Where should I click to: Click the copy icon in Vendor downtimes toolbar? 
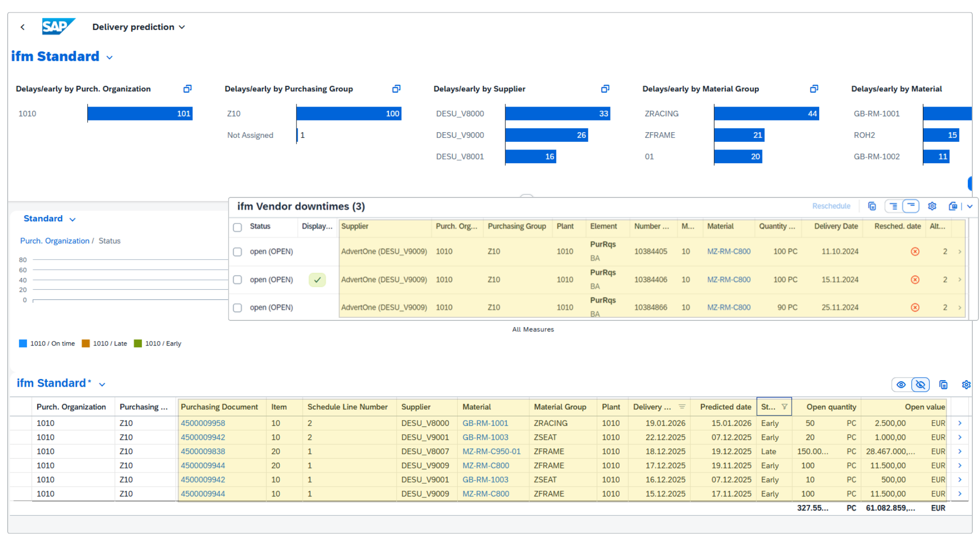click(x=872, y=206)
